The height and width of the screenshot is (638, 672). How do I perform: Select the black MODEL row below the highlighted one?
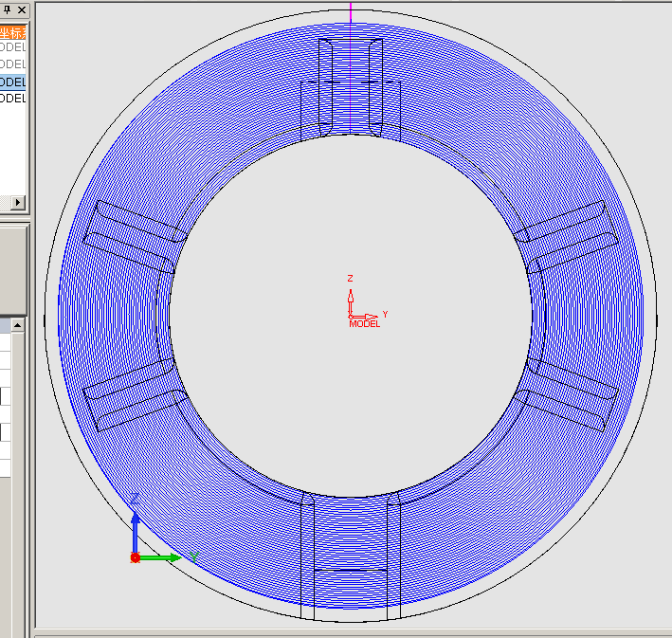13,99
